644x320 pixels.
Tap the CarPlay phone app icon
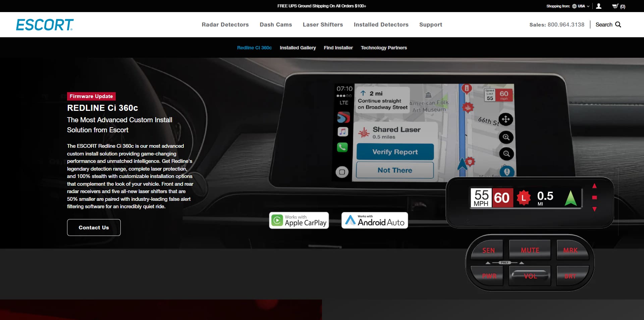coord(342,147)
